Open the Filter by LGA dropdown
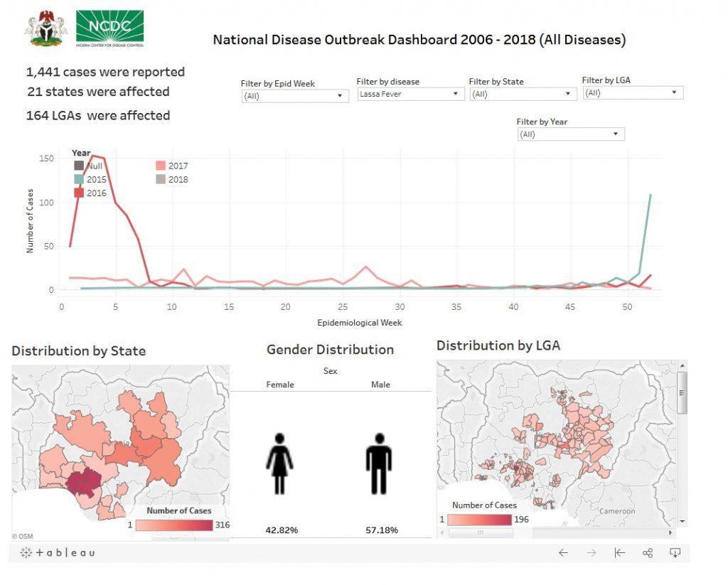This screenshot has width=728, height=585. coord(632,92)
